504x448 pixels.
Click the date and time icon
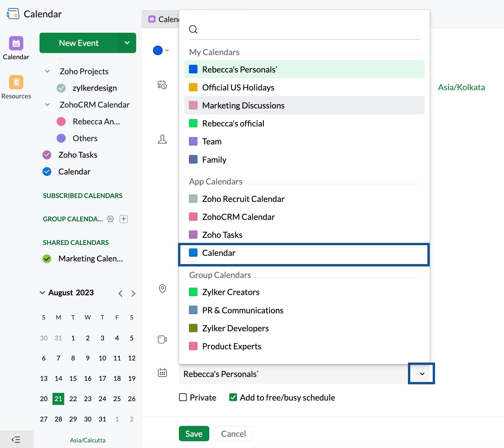coord(162,85)
